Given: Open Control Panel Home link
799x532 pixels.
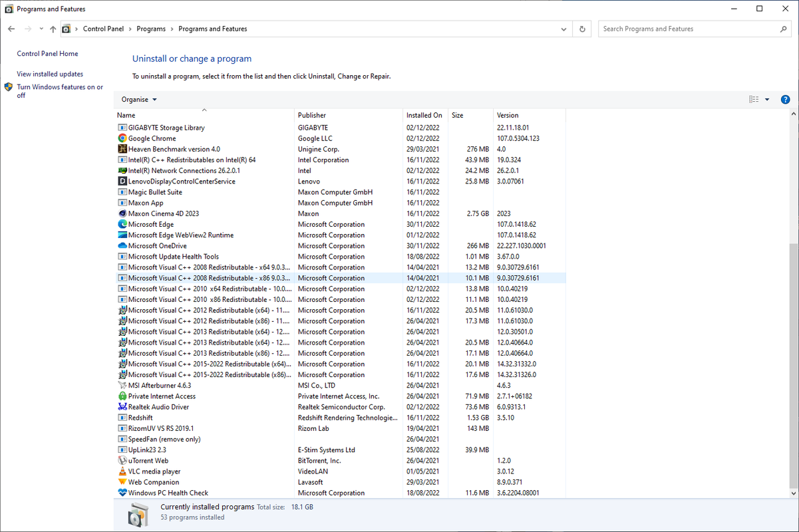Looking at the screenshot, I should pos(47,54).
